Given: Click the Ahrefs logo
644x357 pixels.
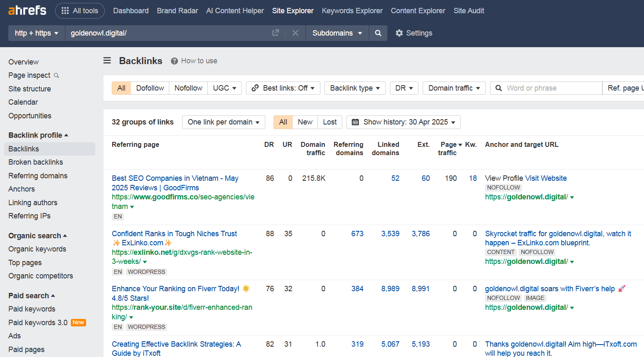Looking at the screenshot, I should [x=27, y=10].
